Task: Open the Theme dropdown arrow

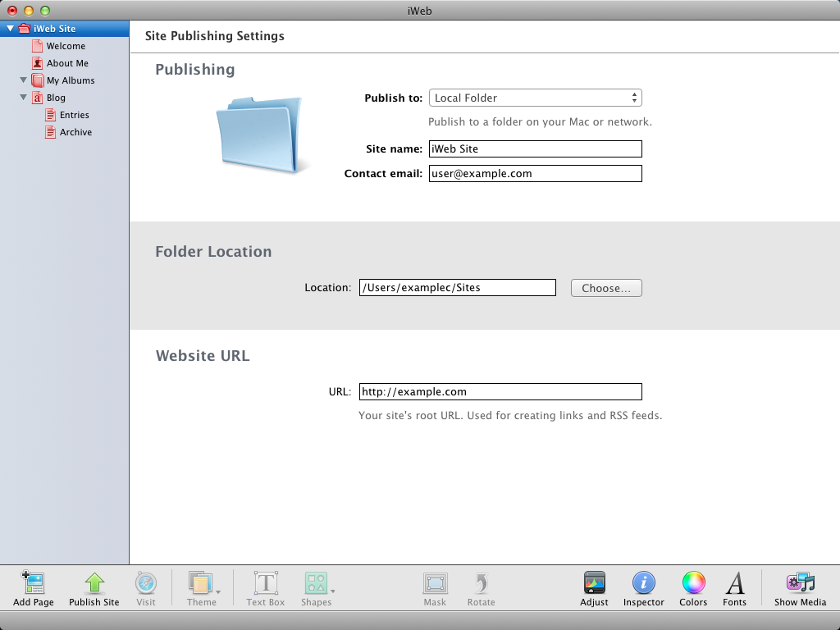Action: (218, 592)
